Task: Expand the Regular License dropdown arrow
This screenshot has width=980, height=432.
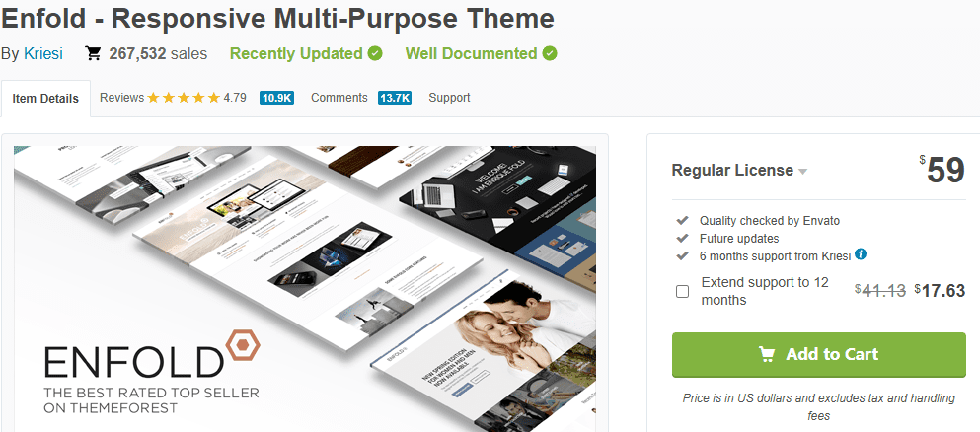Action: [x=803, y=172]
